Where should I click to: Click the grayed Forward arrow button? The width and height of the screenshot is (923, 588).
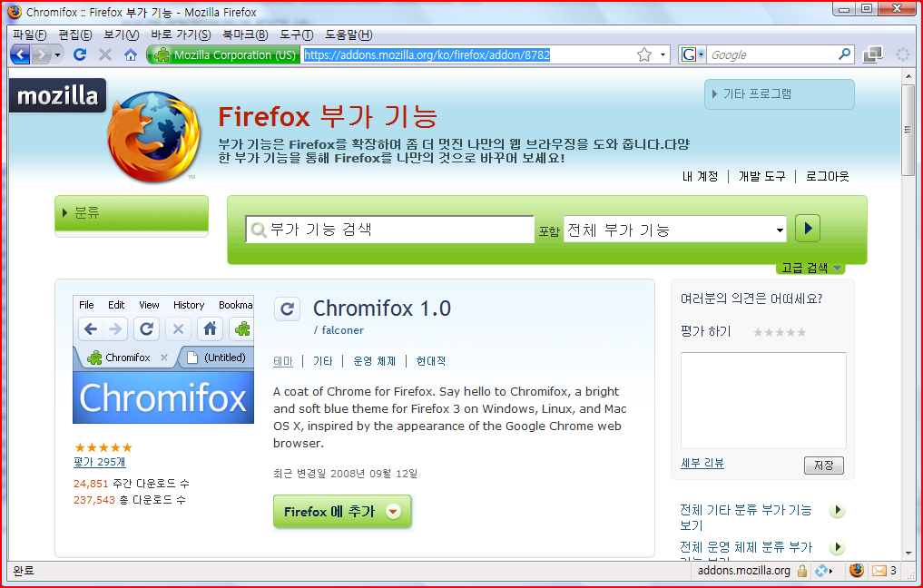[x=41, y=54]
